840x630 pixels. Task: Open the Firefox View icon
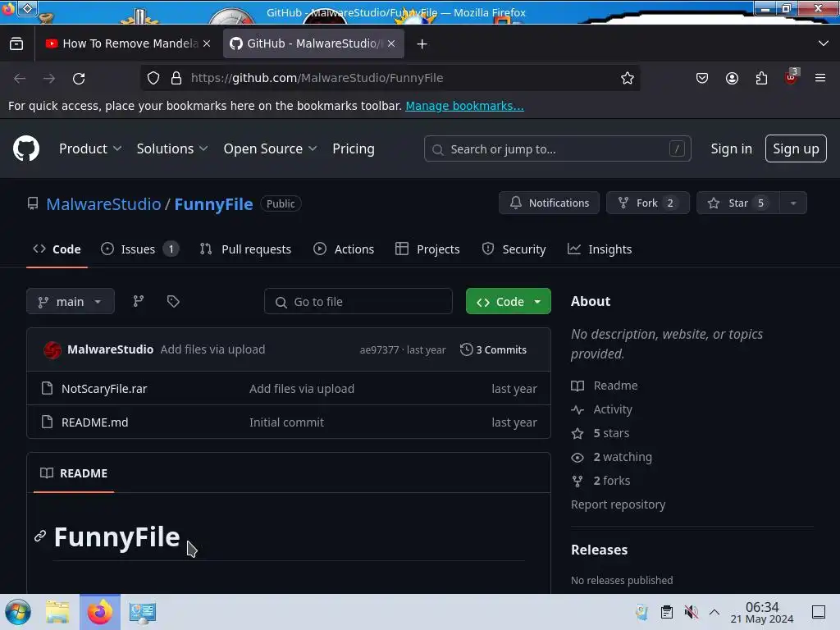16,43
